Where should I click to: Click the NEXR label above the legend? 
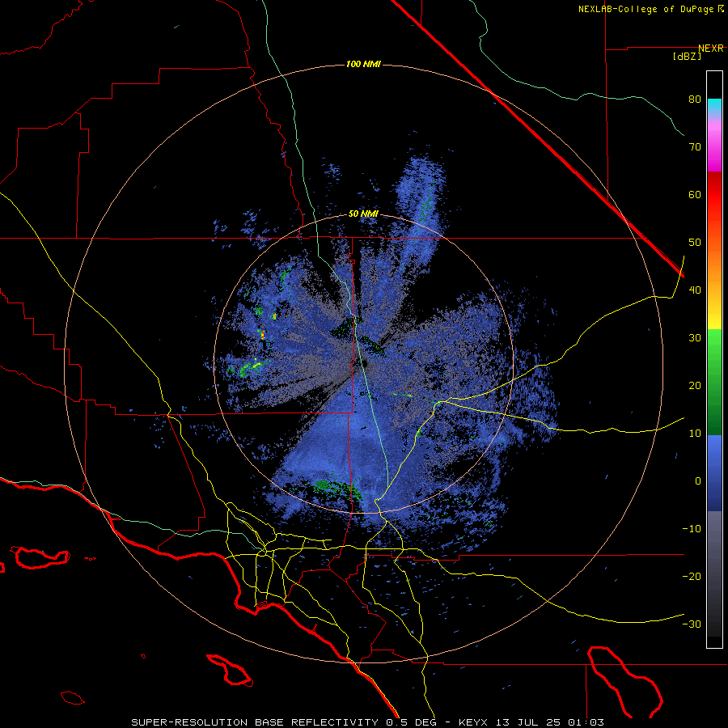coord(710,49)
